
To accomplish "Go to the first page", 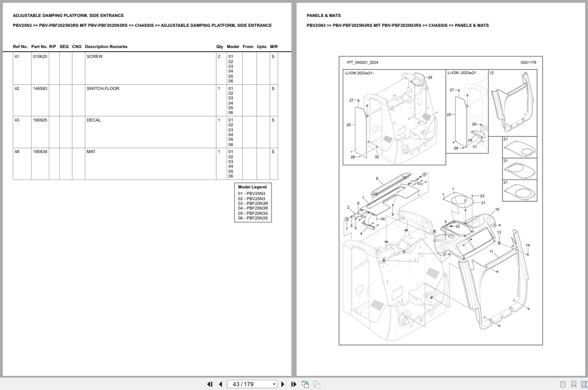I will click(210, 384).
